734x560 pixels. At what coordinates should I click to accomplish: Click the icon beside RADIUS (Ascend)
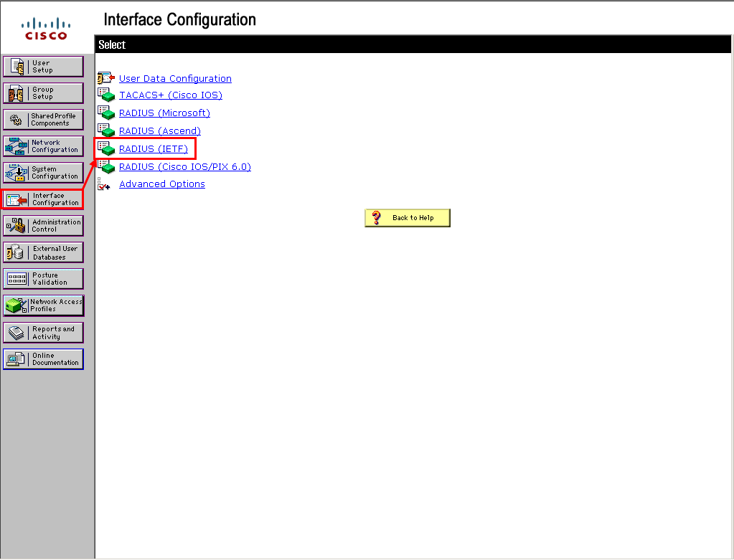[x=106, y=130]
